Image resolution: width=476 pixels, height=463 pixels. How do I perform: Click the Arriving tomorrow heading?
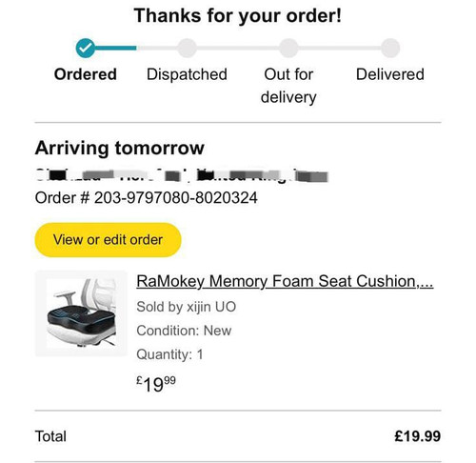click(120, 148)
